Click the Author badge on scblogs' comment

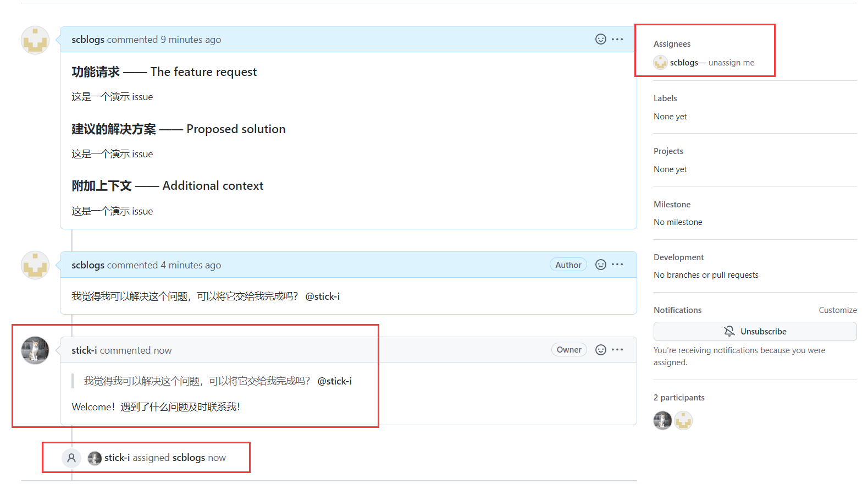568,265
